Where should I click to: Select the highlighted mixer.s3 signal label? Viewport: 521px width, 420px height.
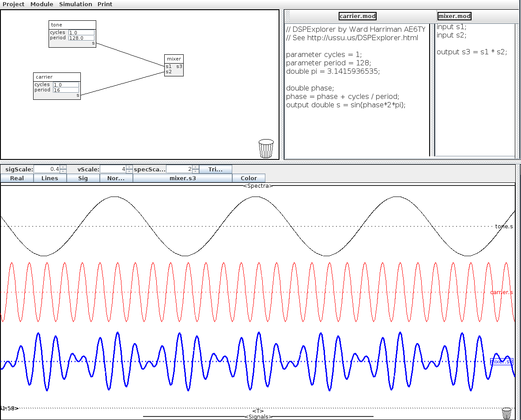502,362
